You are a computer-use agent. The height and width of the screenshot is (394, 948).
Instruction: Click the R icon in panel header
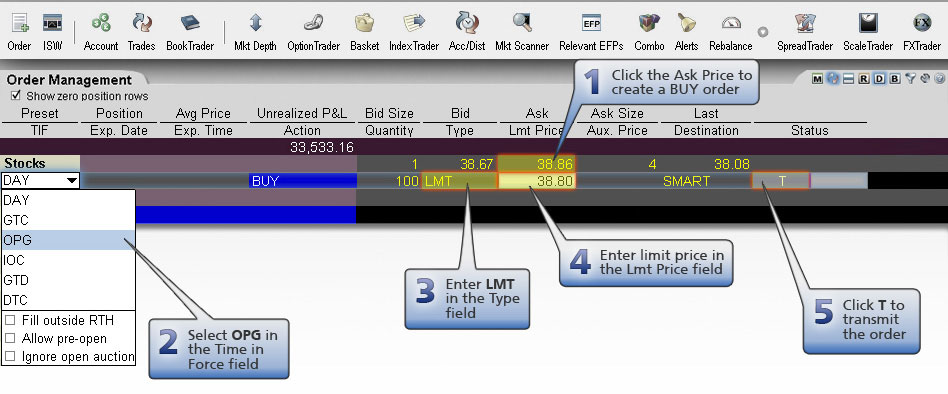click(863, 79)
